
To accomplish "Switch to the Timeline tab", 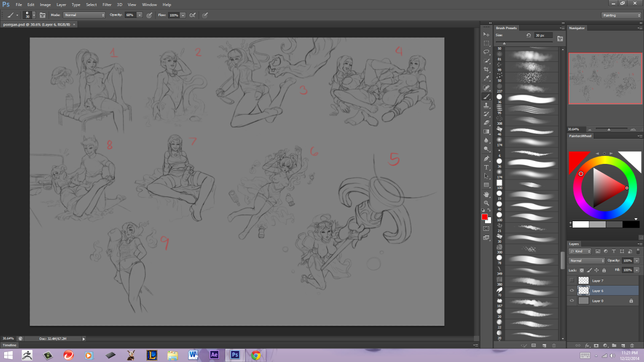I will pyautogui.click(x=10, y=345).
